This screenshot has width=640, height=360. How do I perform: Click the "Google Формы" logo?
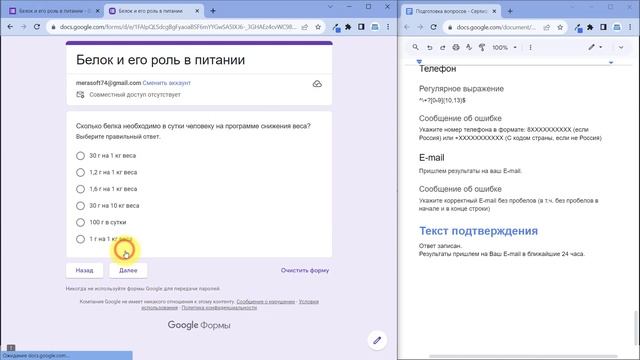tap(199, 325)
